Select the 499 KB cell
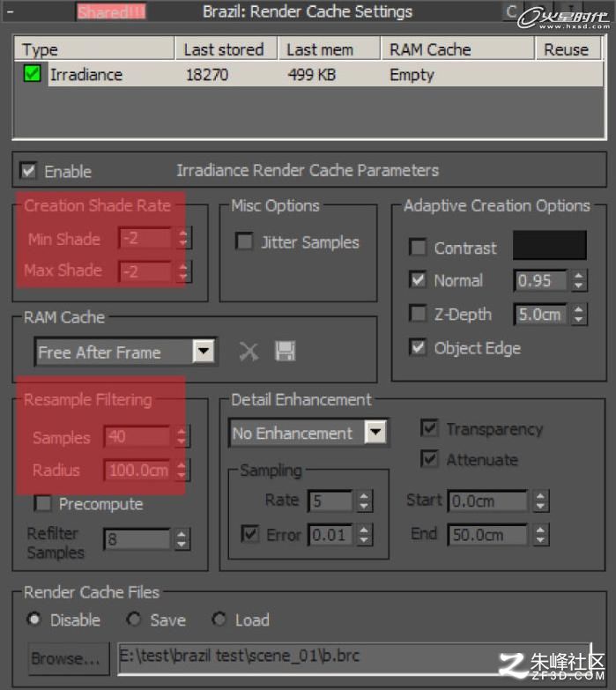This screenshot has height=690, width=616. [x=311, y=74]
